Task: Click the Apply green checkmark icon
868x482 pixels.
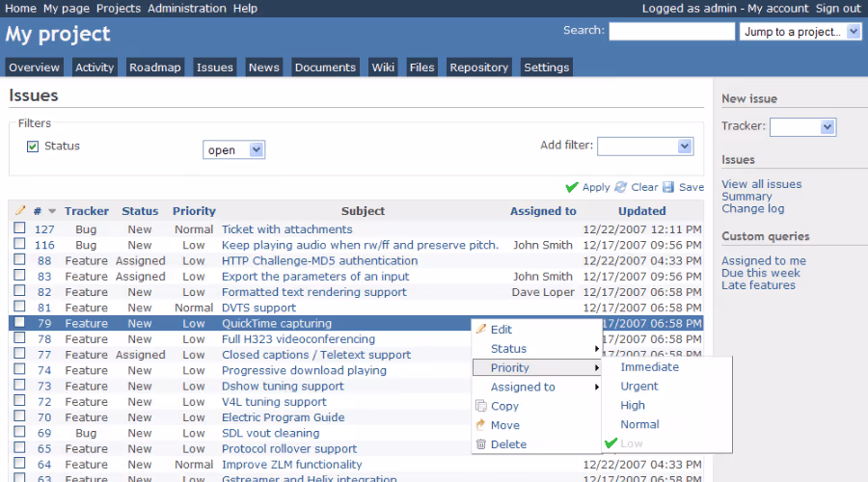Action: 572,188
